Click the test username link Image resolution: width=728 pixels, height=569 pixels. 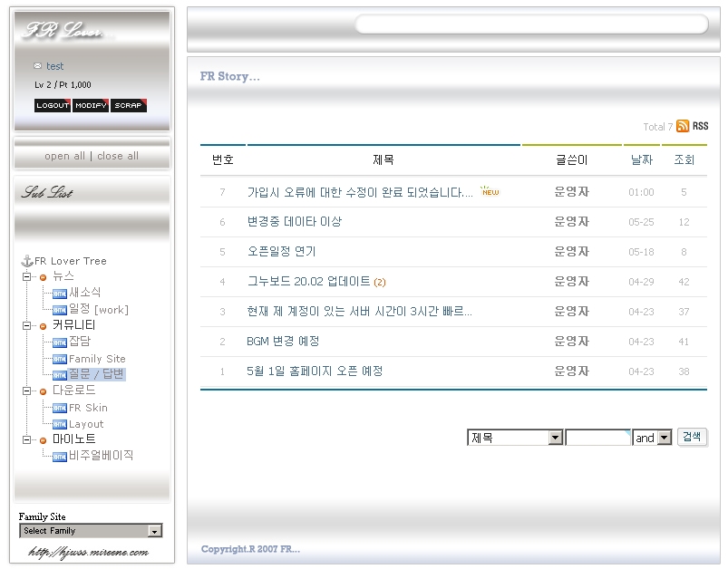pos(54,66)
